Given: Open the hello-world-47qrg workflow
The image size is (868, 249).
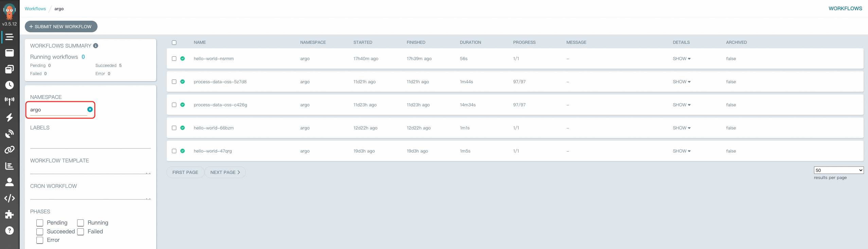Looking at the screenshot, I should click(213, 151).
